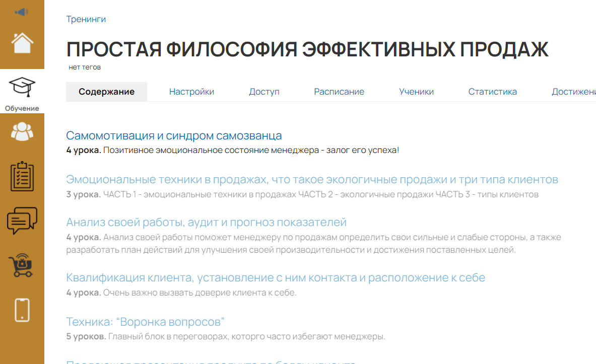
Task: Switch to the Настройки tab
Action: click(191, 92)
